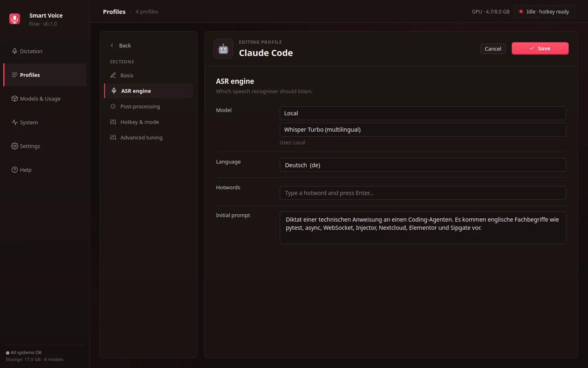The width and height of the screenshot is (588, 368).
Task: Open the Help page
Action: coord(45,170)
